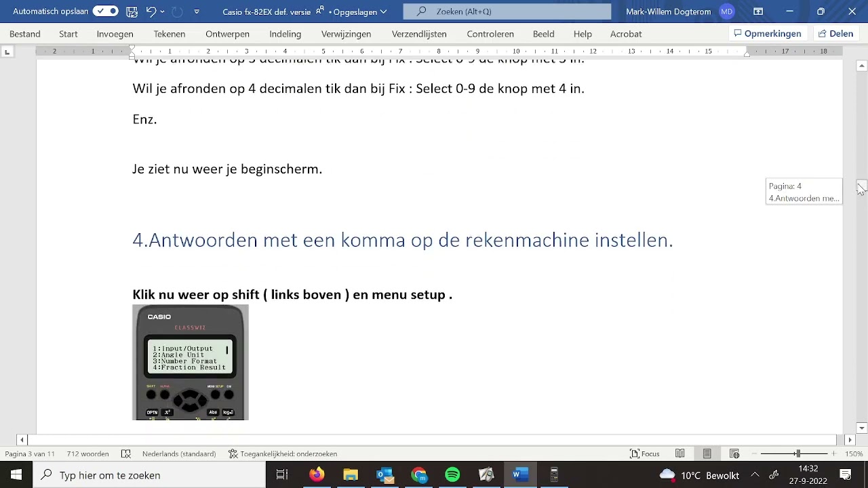
Task: Click the text 'Je ziet nu weer je beginscherm.'
Action: coord(227,169)
